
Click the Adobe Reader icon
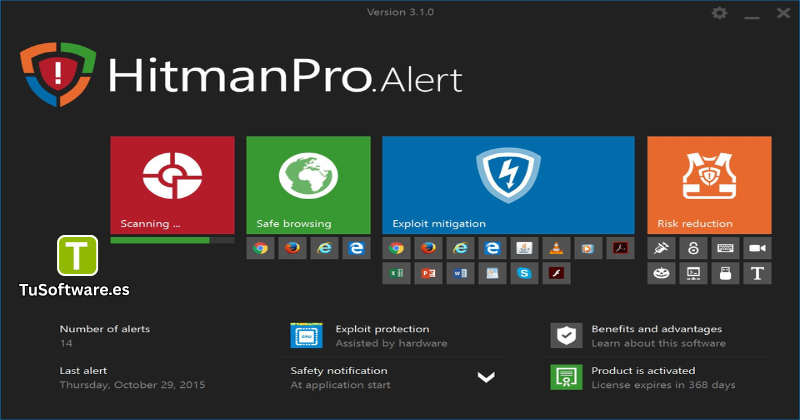tap(620, 249)
